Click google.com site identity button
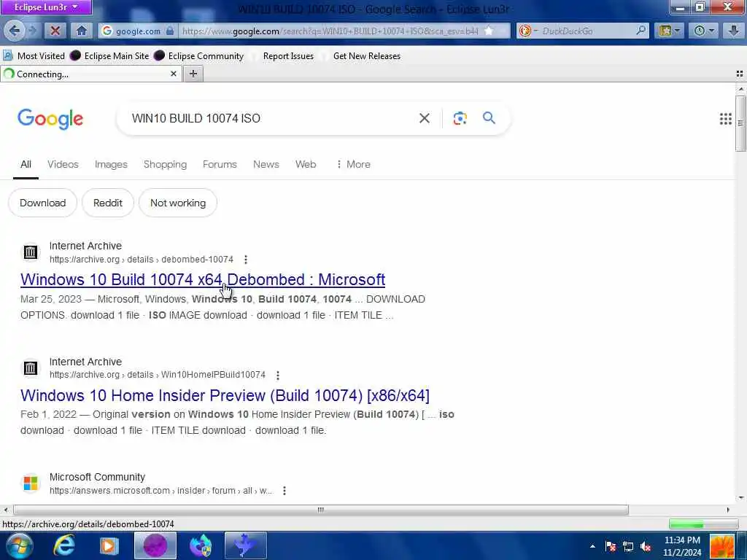The width and height of the screenshot is (747, 560). 138,31
